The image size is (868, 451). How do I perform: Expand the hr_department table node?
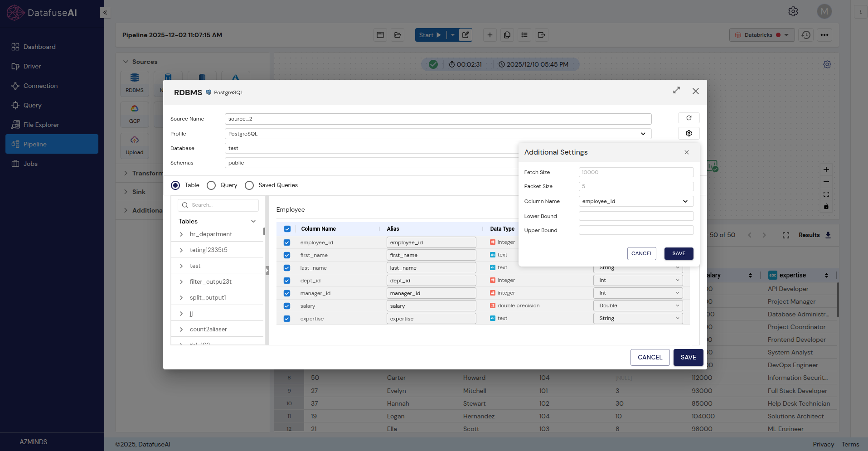click(181, 234)
